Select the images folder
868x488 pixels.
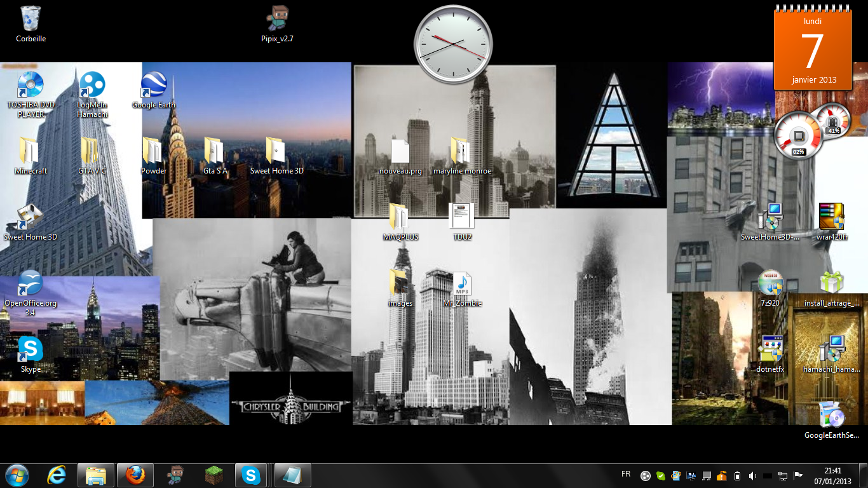[x=400, y=288]
